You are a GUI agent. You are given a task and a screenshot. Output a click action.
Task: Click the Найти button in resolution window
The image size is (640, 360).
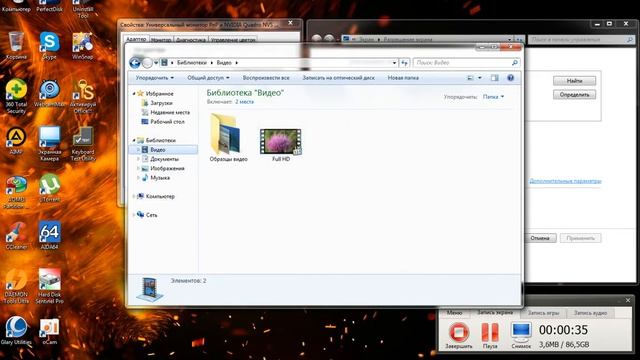(574, 81)
